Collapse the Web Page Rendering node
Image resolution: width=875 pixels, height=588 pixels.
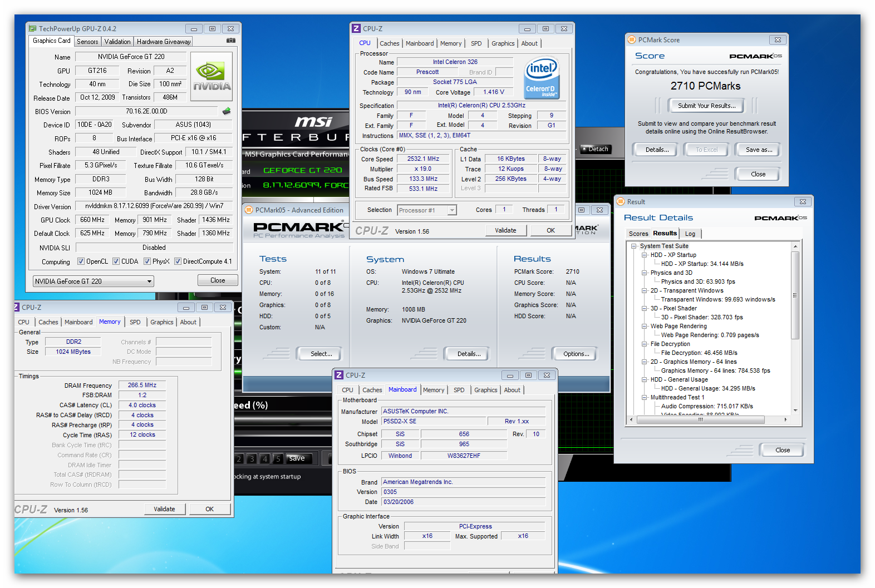click(644, 326)
